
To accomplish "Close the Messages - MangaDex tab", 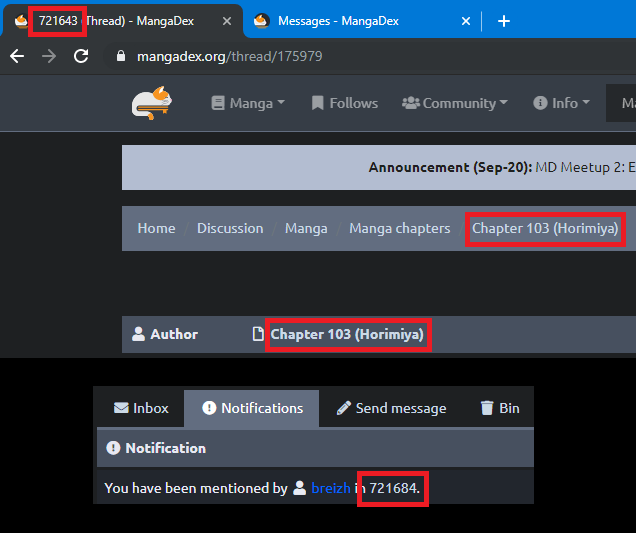I will [x=466, y=21].
